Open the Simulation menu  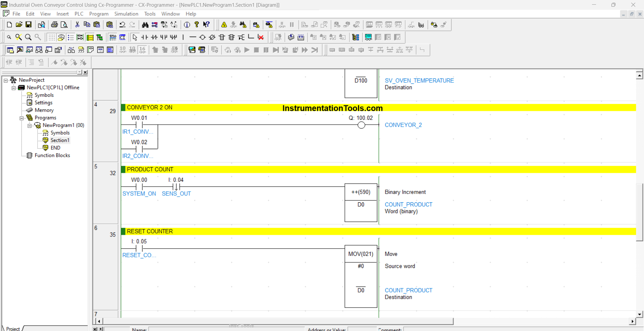126,14
